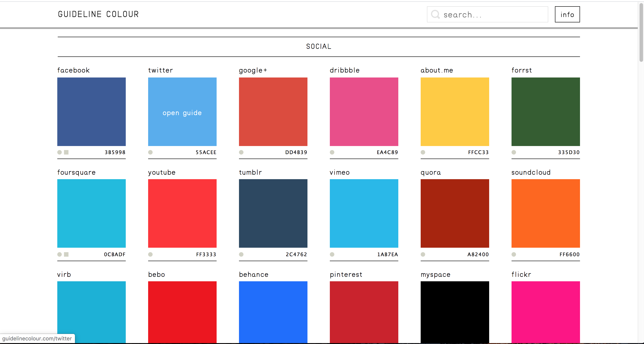The height and width of the screenshot is (344, 644).
Task: Go to Guideline Colour home logo
Action: 98,14
